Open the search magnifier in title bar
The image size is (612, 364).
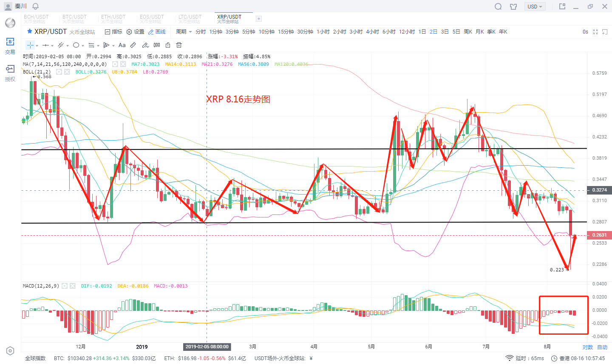click(x=498, y=6)
